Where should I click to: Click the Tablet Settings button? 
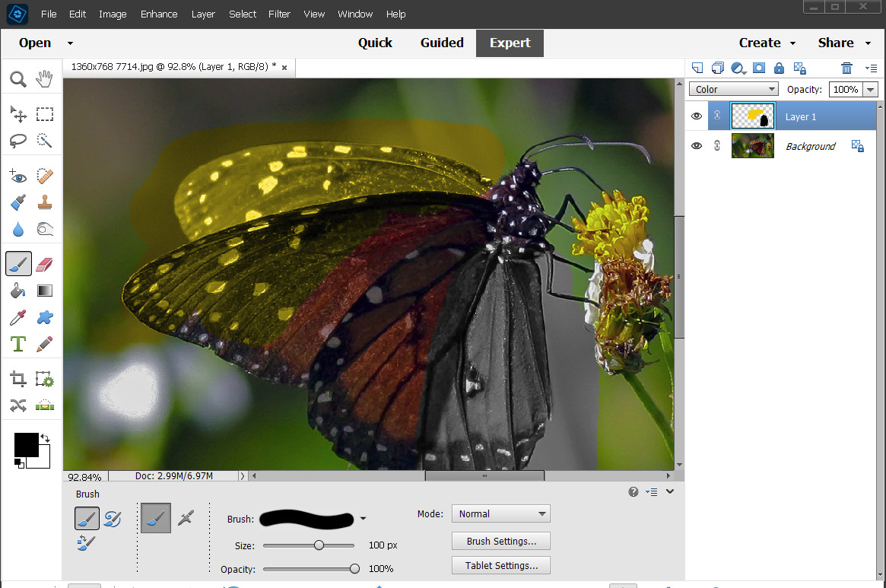tap(500, 565)
